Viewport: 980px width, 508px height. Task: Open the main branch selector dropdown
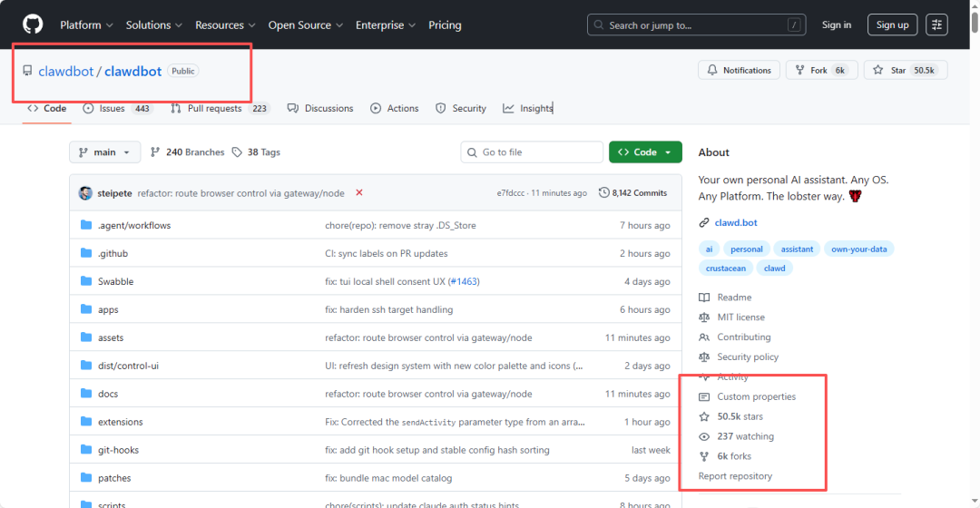point(105,152)
